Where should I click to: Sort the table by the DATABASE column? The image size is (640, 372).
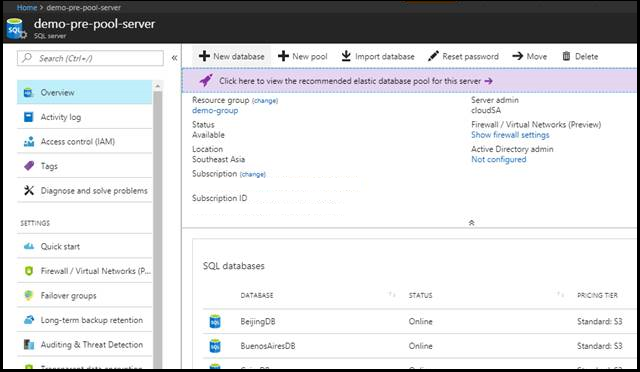[x=257, y=295]
